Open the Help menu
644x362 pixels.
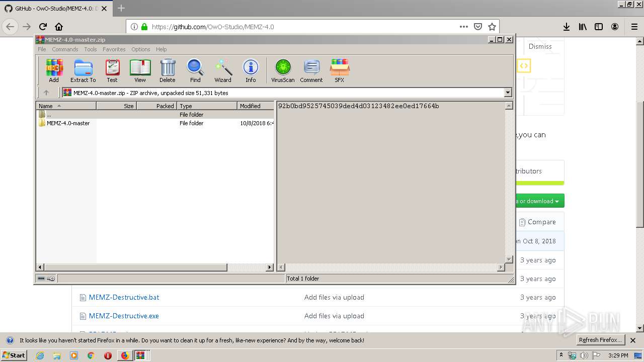(x=161, y=49)
